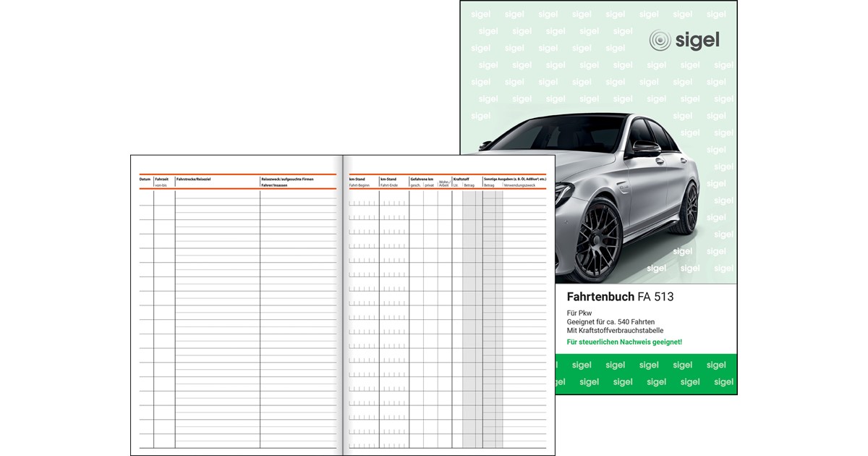Click the Kraftstoff column header

click(461, 179)
